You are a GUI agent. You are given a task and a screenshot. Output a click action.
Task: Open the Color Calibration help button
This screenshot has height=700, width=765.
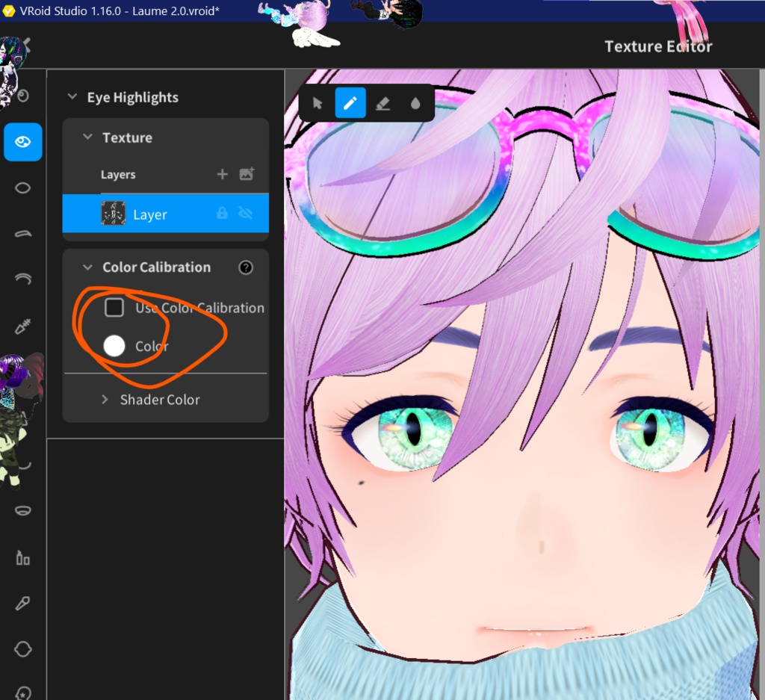pyautogui.click(x=246, y=267)
